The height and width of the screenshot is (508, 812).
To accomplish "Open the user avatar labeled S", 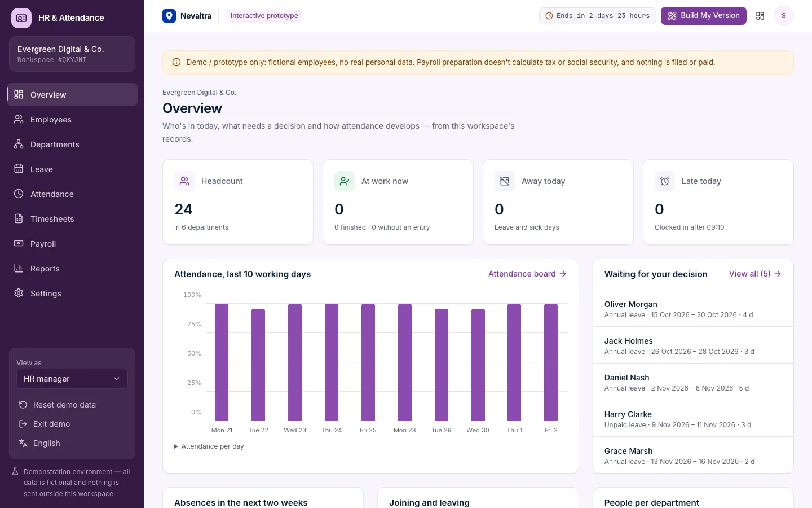I will 783,16.
